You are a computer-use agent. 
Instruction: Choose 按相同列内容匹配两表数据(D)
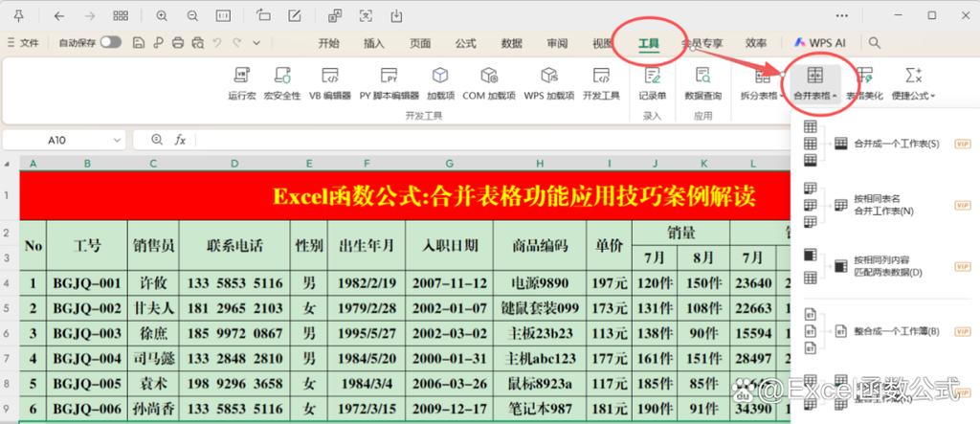point(886,266)
